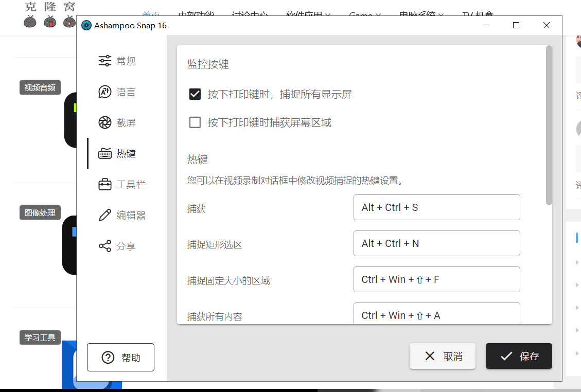Click the 保存 save button

click(x=519, y=356)
